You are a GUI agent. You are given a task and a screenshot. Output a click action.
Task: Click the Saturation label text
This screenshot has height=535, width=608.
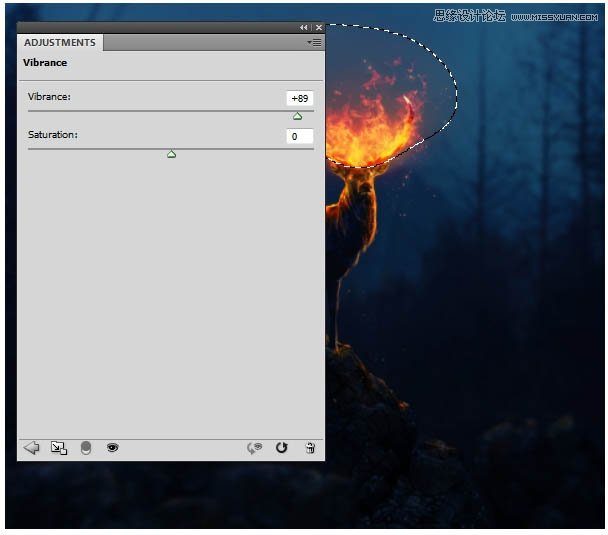point(53,134)
